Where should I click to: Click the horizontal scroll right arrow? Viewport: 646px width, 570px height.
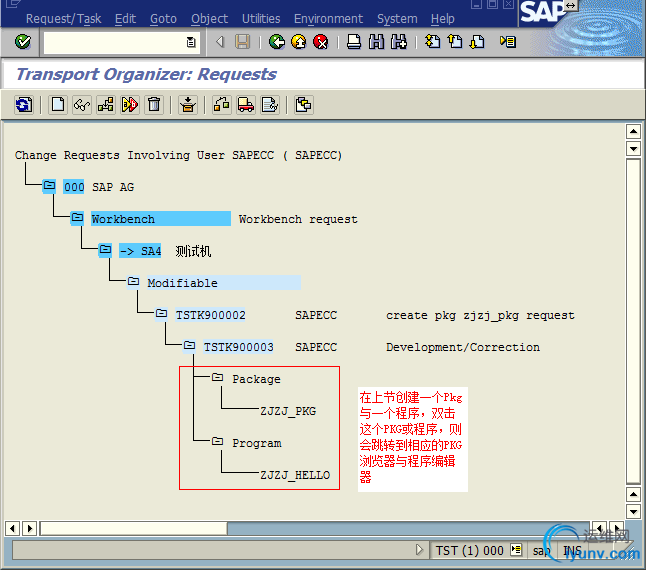click(30, 528)
